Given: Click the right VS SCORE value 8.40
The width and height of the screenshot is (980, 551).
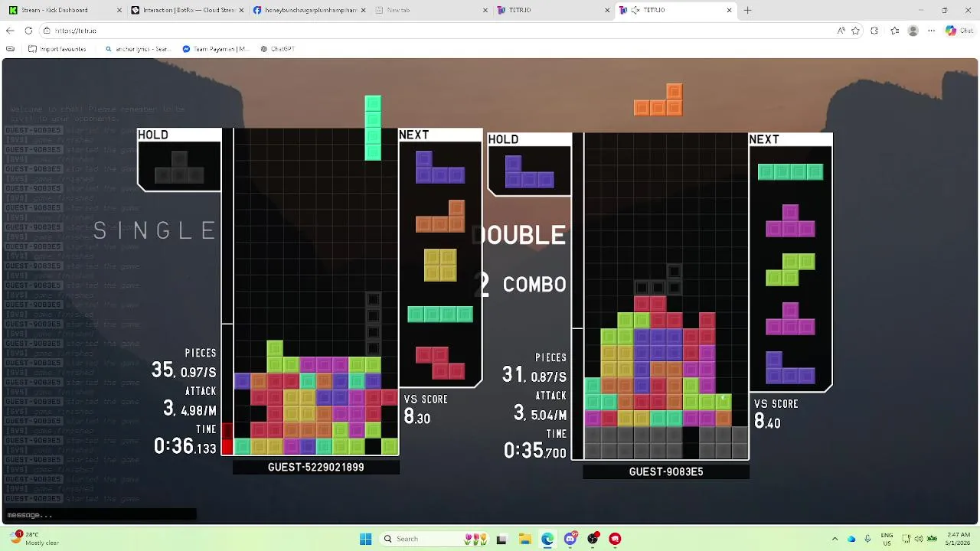Looking at the screenshot, I should 767,422.
